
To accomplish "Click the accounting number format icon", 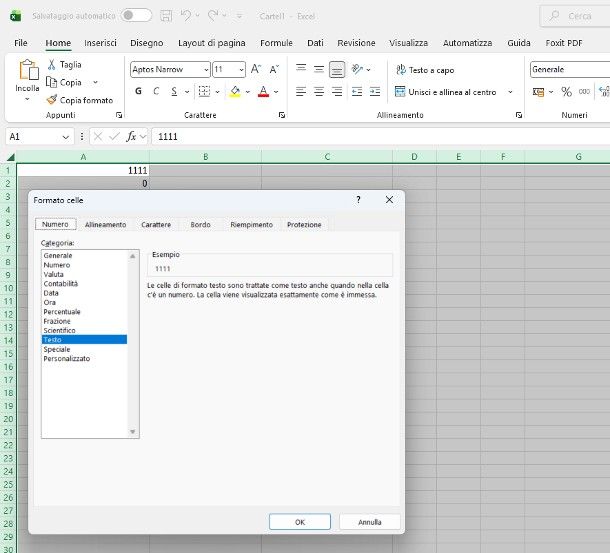I will 538,92.
